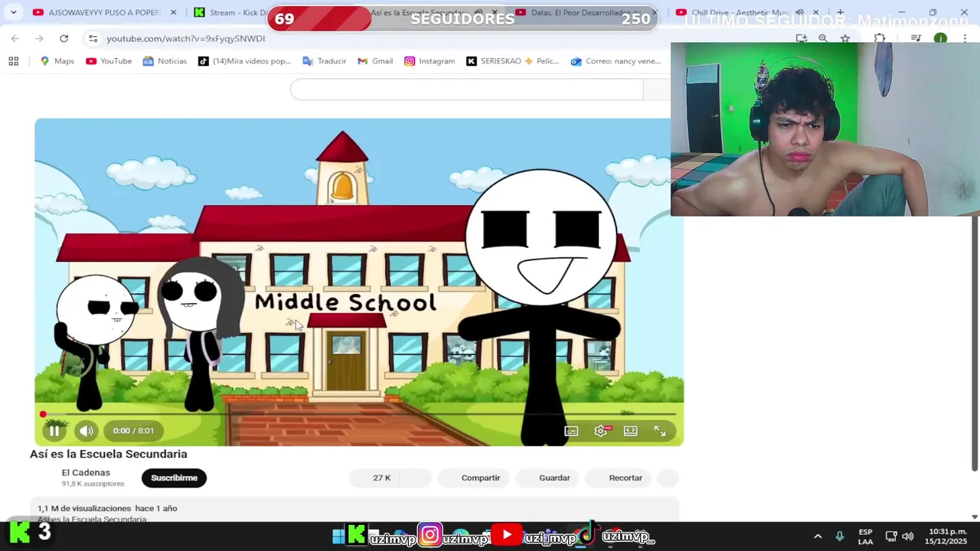The width and height of the screenshot is (980, 551).
Task: Open the SERIESKAO bookmark
Action: click(x=513, y=61)
